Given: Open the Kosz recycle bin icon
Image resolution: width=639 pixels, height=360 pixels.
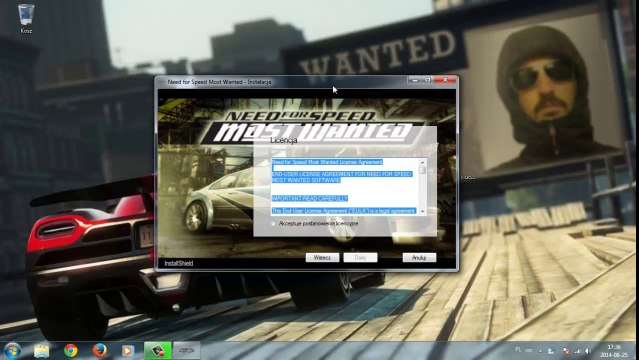Looking at the screenshot, I should (x=26, y=18).
